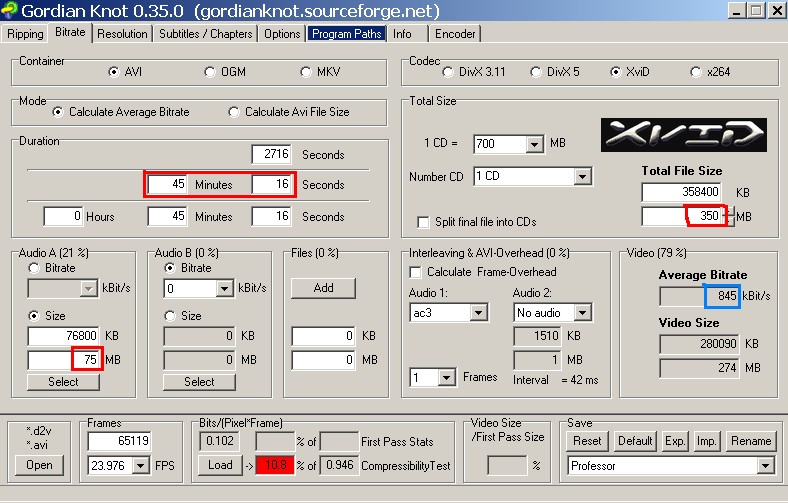Open the Info tab

[x=402, y=34]
